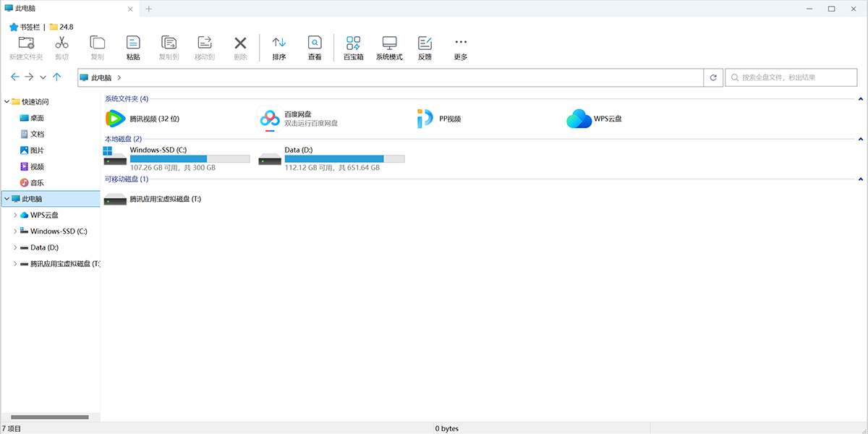Image resolution: width=868 pixels, height=434 pixels.
Task: Select 桌面 in quick access
Action: point(37,118)
